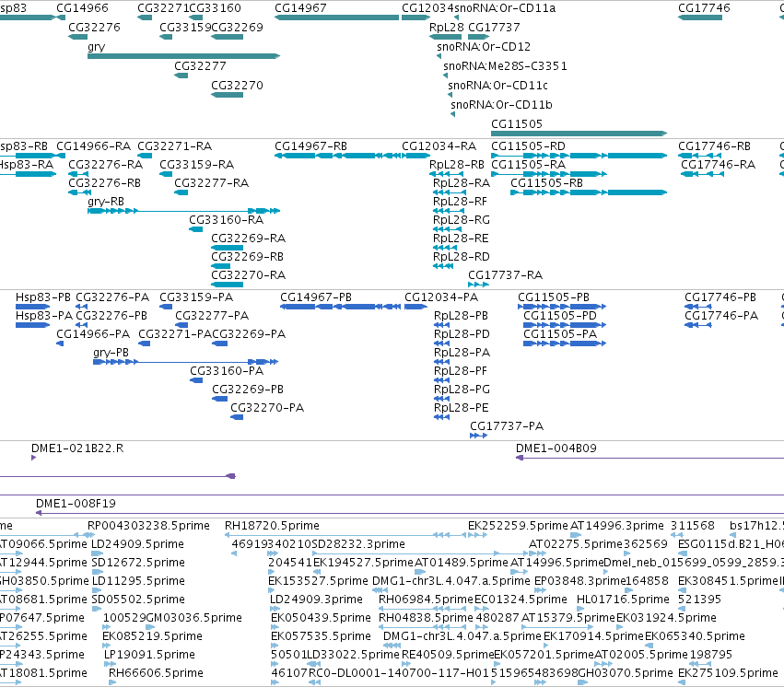
Task: Select EST LD24909.5prime
Action: point(137,544)
